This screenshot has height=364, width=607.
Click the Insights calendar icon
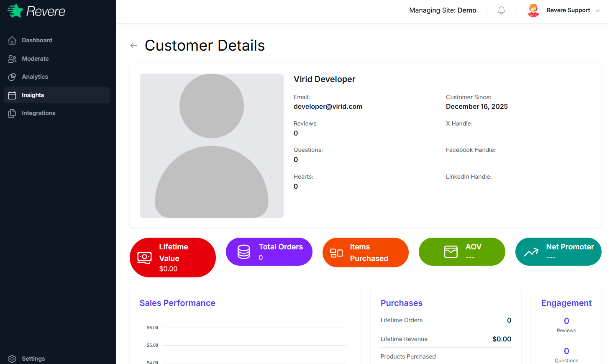[x=12, y=95]
